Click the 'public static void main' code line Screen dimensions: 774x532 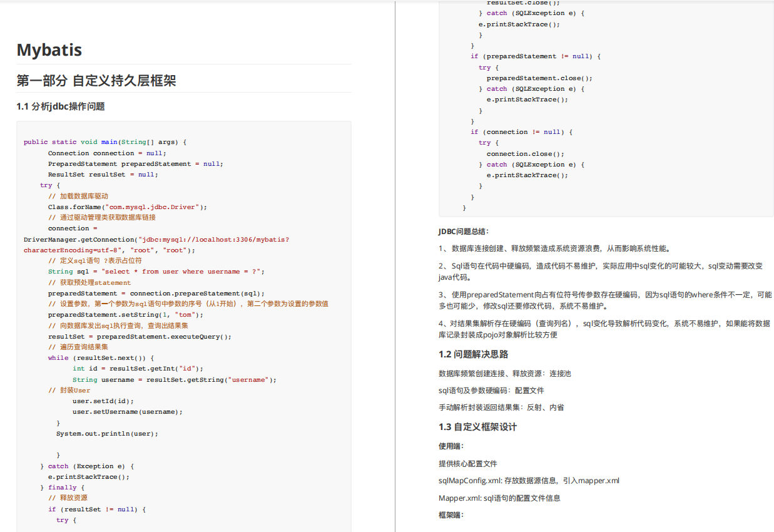coord(105,142)
